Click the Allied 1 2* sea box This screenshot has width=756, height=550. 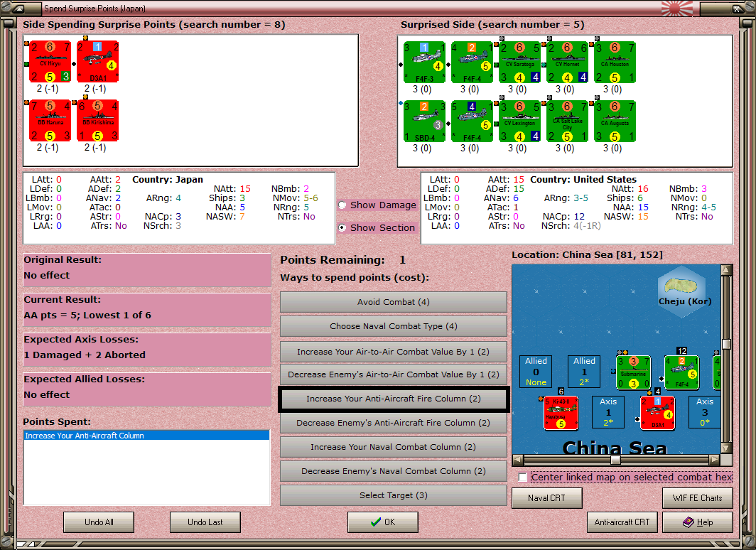point(584,372)
